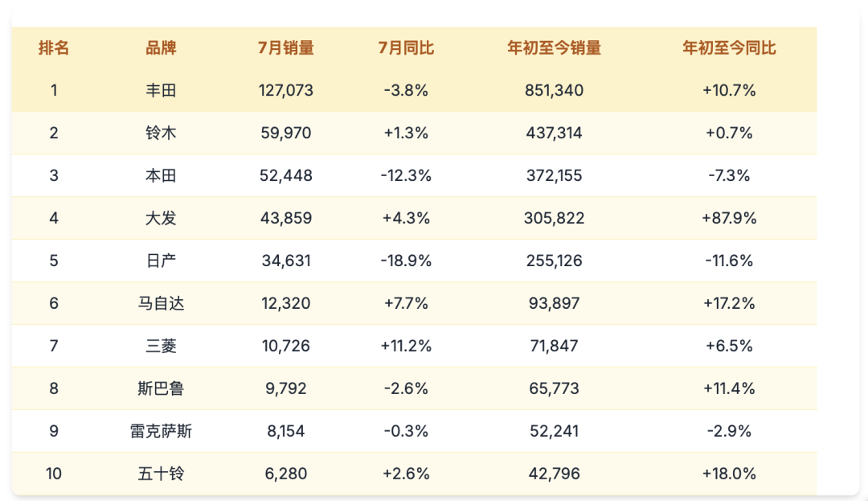Select the 铃木 brand cell

(x=161, y=133)
